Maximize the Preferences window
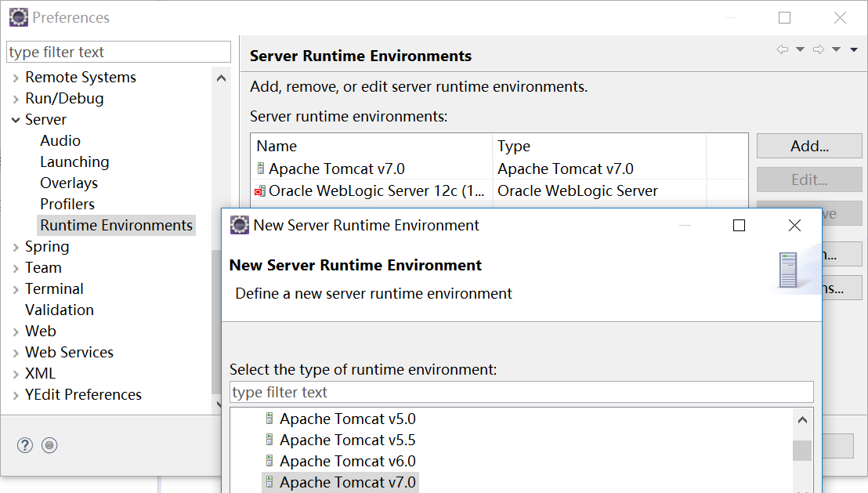The width and height of the screenshot is (868, 493). 784,18
